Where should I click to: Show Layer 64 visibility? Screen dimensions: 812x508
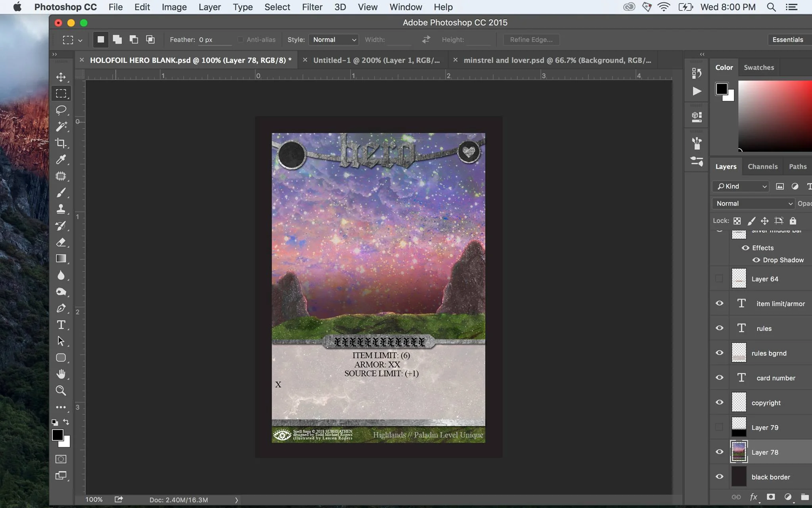tap(719, 279)
